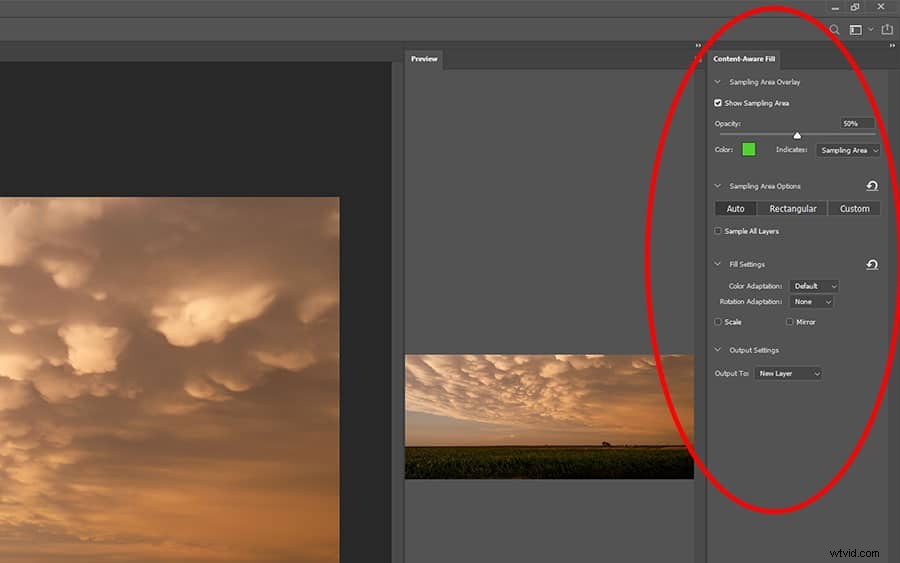
Task: Restore down the Photoshop window
Action: click(x=855, y=7)
